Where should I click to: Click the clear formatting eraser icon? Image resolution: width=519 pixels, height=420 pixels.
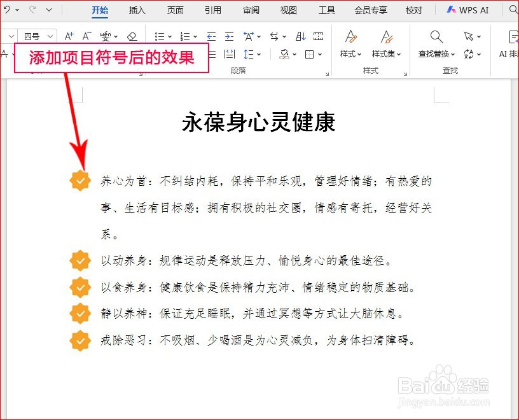(131, 36)
